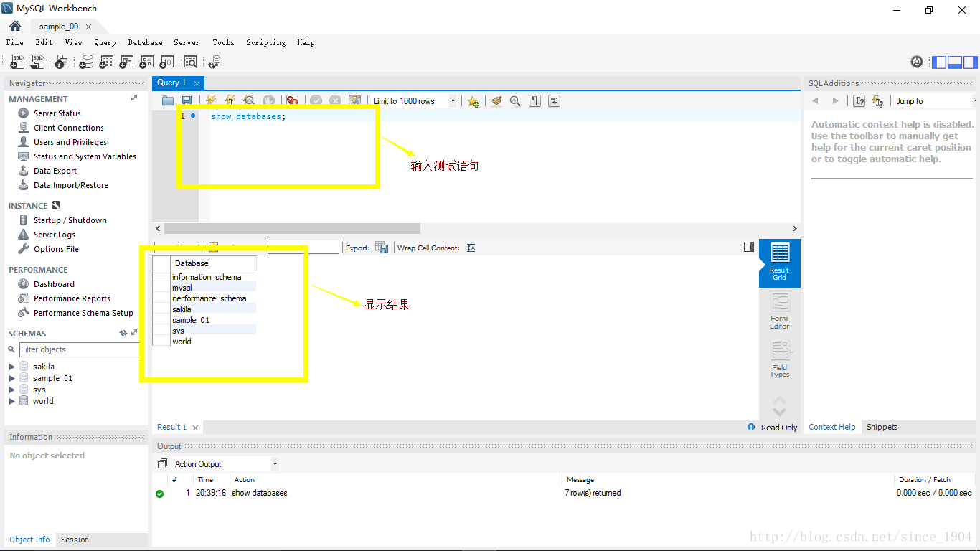Viewport: 980px width, 551px height.
Task: Save query as snippet star icon
Action: tap(473, 101)
